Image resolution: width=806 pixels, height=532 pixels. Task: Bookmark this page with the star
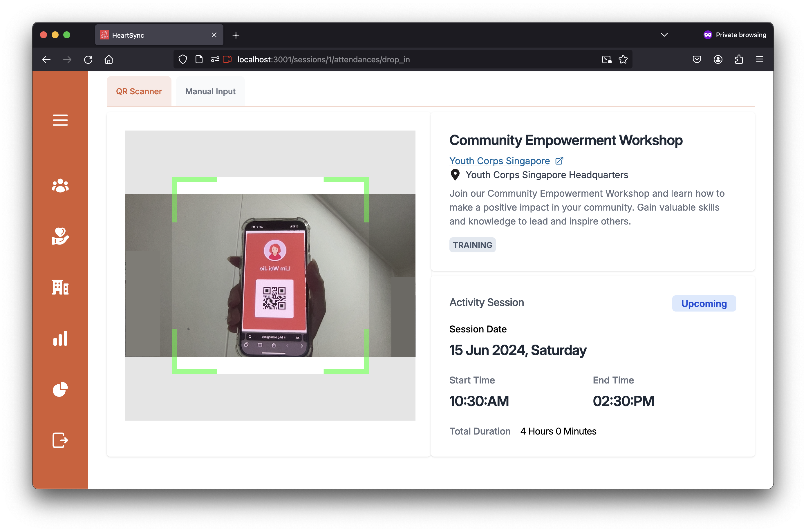623,59
